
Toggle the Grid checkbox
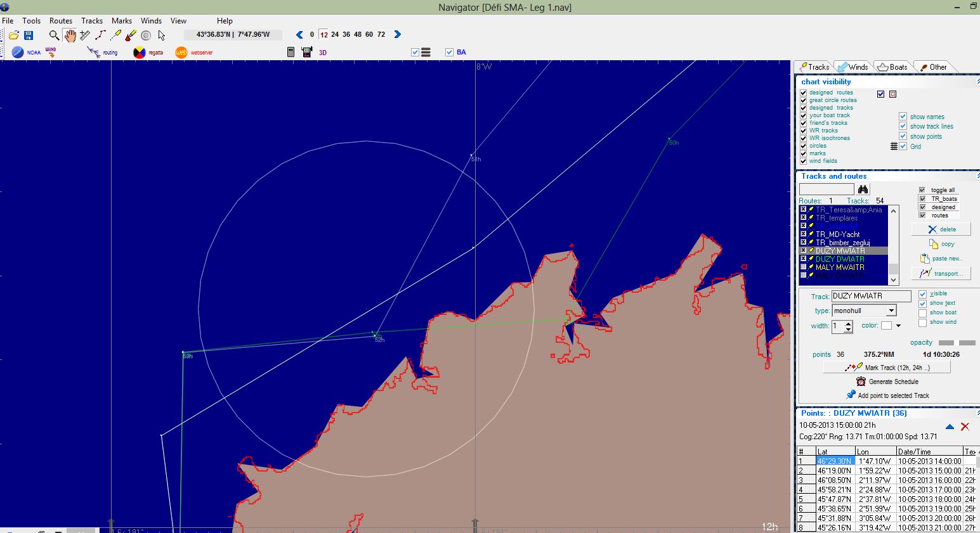pyautogui.click(x=903, y=146)
